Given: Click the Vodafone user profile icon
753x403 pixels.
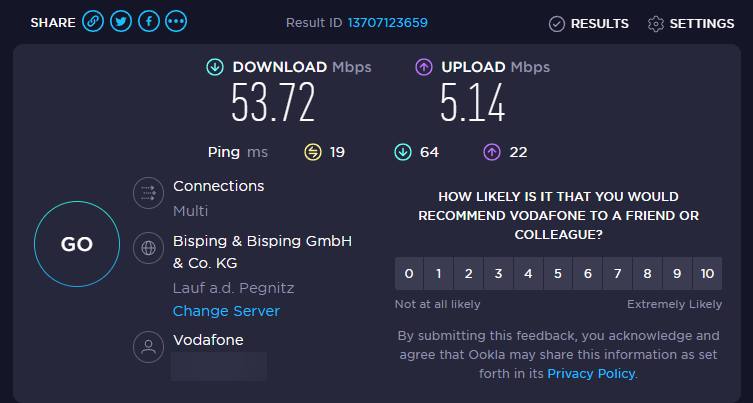Looking at the screenshot, I should 148,347.
